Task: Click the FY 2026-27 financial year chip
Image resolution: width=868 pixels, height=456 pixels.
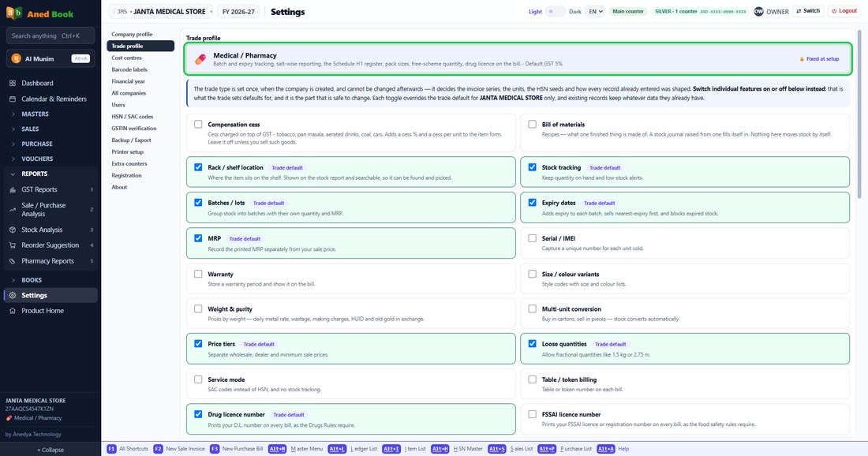Action: (238, 12)
